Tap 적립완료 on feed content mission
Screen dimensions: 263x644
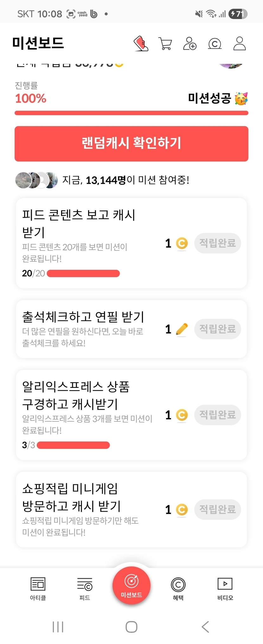pos(217,243)
